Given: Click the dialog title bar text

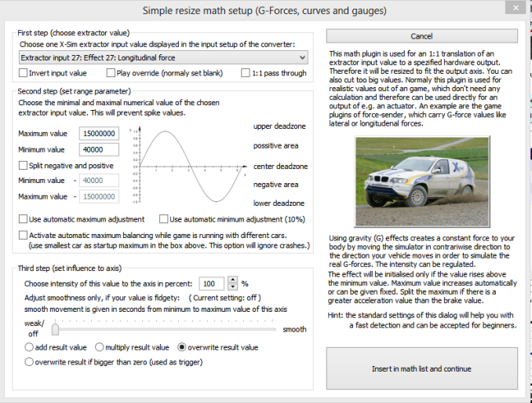Looking at the screenshot, I should (264, 10).
